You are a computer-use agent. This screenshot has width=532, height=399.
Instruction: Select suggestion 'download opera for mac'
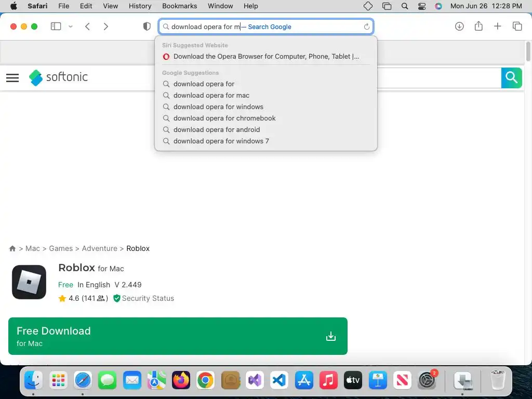pyautogui.click(x=265, y=96)
